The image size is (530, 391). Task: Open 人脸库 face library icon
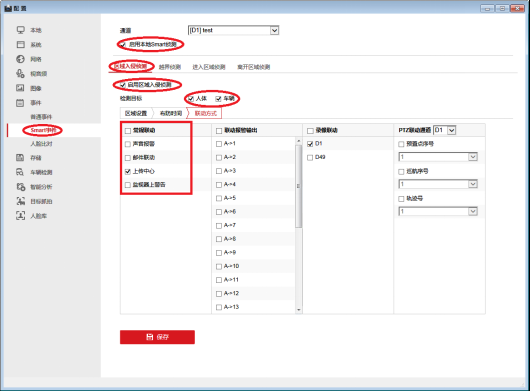[x=21, y=216]
